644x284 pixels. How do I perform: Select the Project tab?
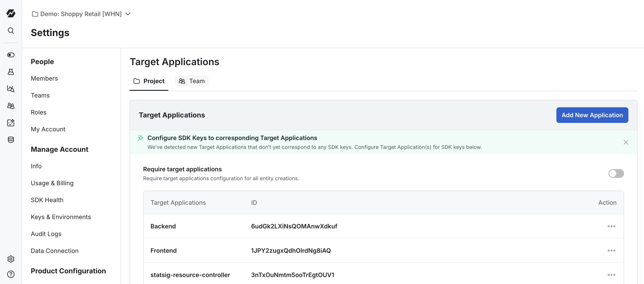(149, 81)
